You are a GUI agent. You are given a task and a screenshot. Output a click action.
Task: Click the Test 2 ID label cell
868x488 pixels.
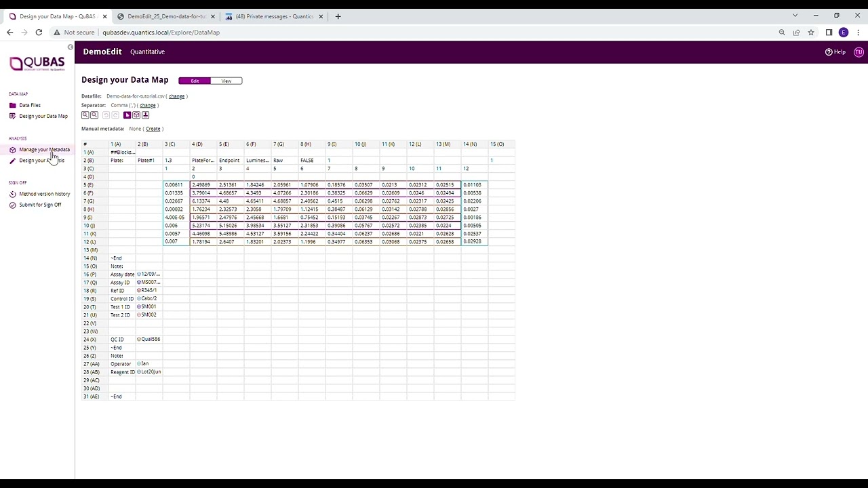122,315
